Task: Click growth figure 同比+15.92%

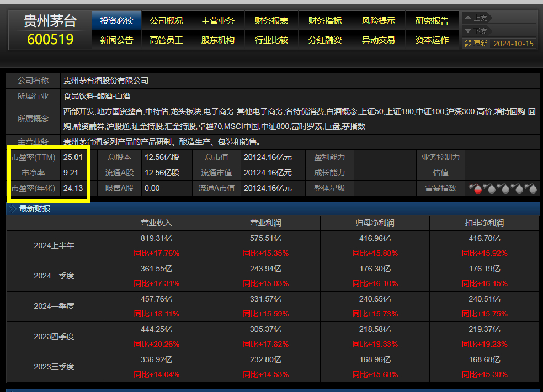Action: [x=485, y=253]
